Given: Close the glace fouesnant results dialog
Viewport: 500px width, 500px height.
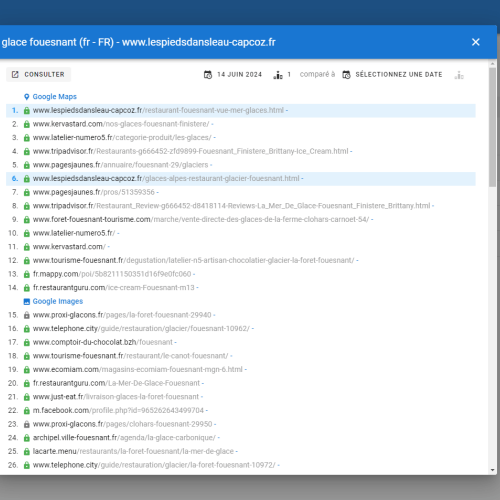Looking at the screenshot, I should click(x=476, y=42).
